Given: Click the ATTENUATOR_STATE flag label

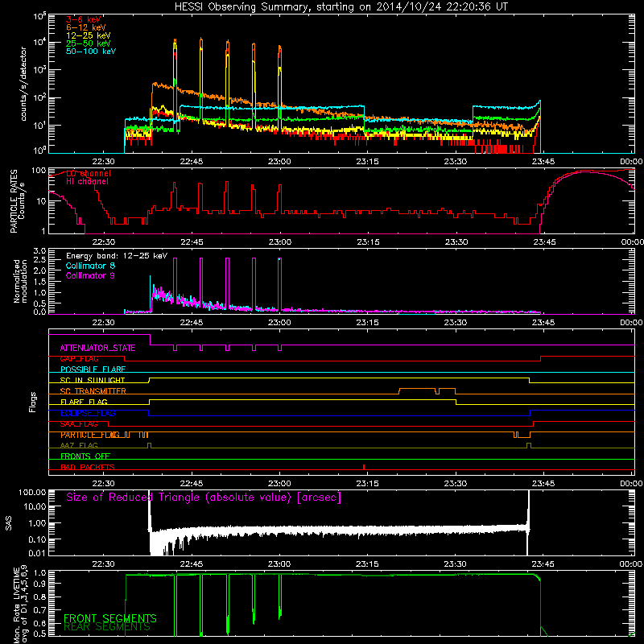Looking at the screenshot, I should pyautogui.click(x=97, y=349).
